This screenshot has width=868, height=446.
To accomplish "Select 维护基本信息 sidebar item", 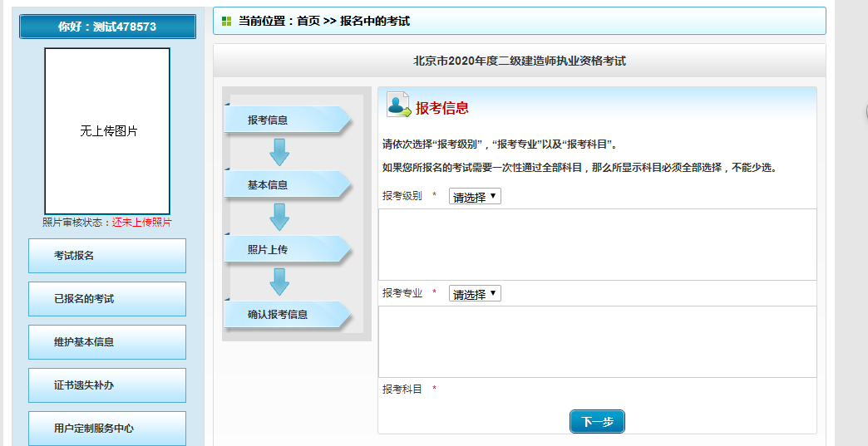I will coord(107,342).
